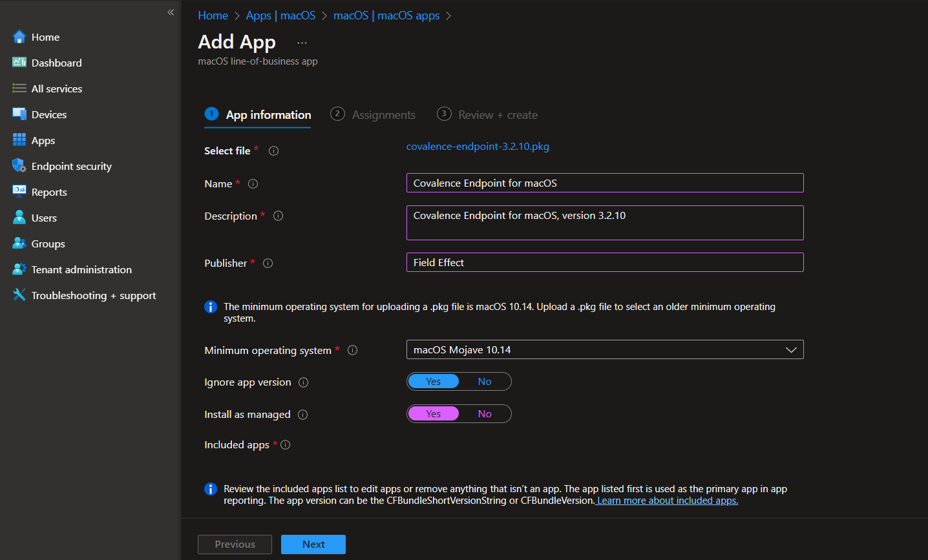This screenshot has height=560, width=928.
Task: Select All services in the sidebar
Action: (x=57, y=88)
